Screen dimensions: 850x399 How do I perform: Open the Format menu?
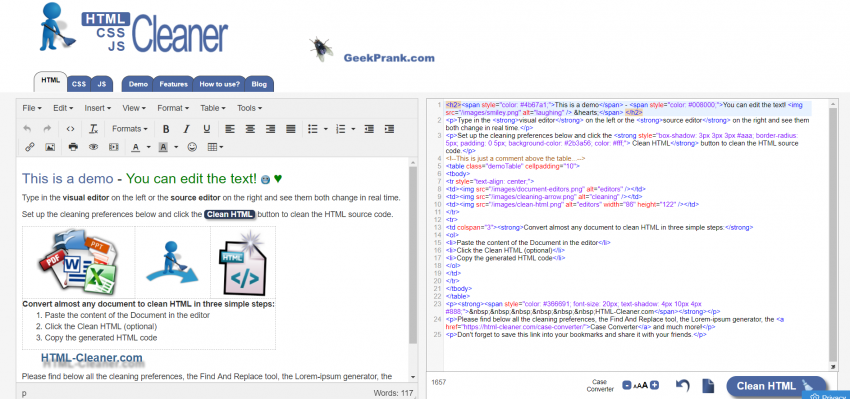click(173, 108)
